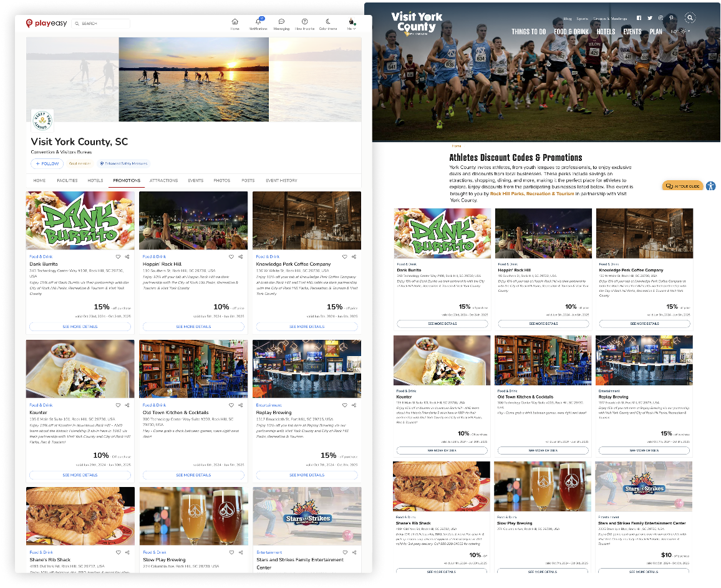The image size is (721, 588).
Task: Open Visit York County's Pinterest page
Action: 671,17
